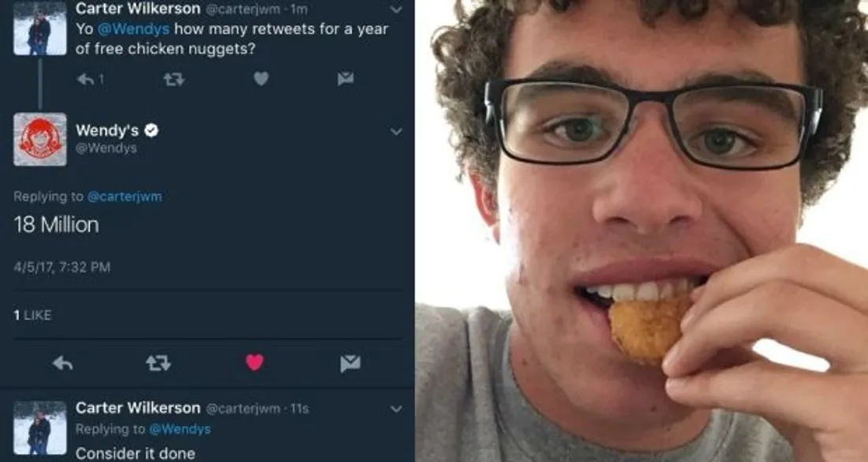The image size is (868, 462).
Task: Like Carter Wilkerson's first tweet
Action: pos(260,79)
